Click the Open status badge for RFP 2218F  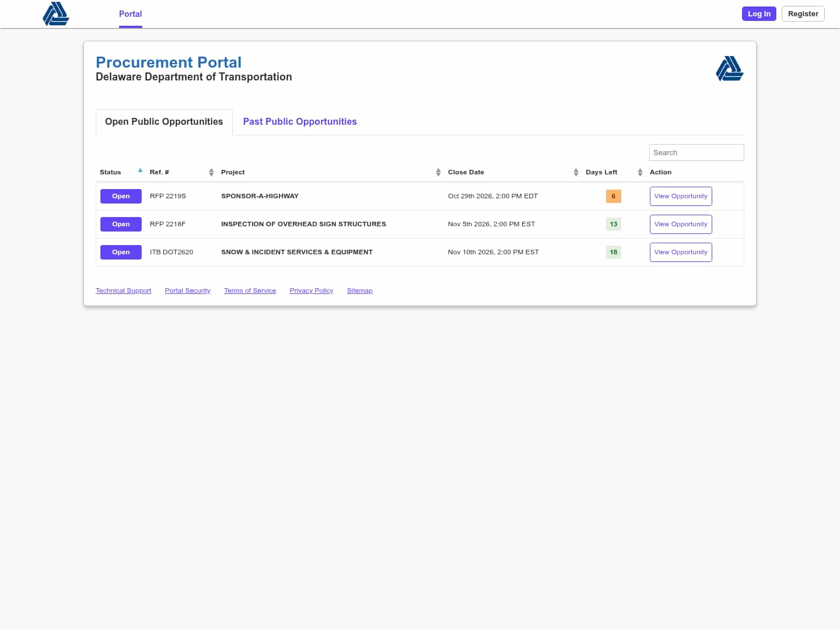[121, 225]
